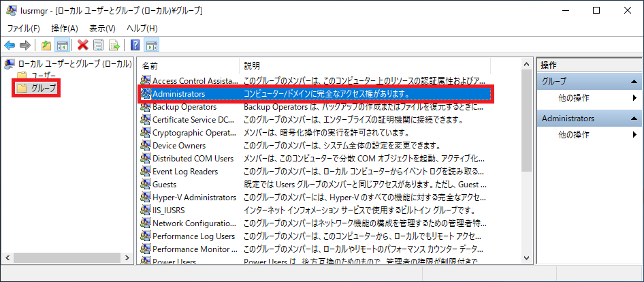The width and height of the screenshot is (644, 282).
Task: Click the group icon beside Certificate Service DC...
Action: point(146,120)
